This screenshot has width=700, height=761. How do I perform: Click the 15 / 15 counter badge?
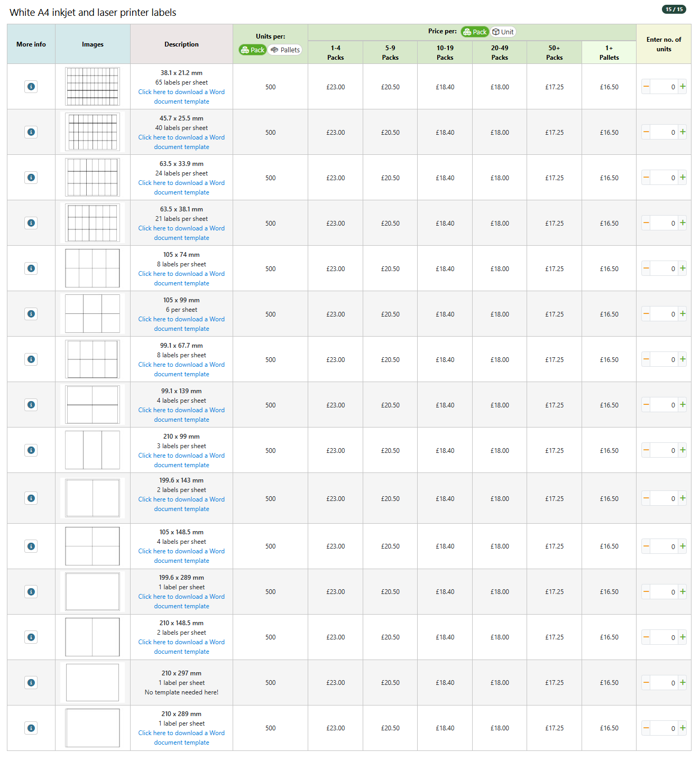pyautogui.click(x=674, y=9)
